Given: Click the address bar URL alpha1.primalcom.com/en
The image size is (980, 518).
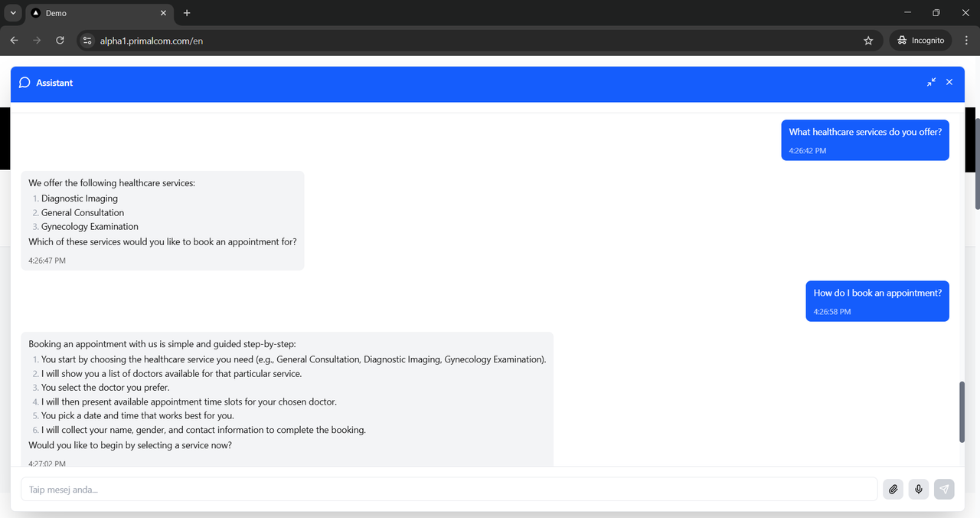Looking at the screenshot, I should pyautogui.click(x=152, y=41).
